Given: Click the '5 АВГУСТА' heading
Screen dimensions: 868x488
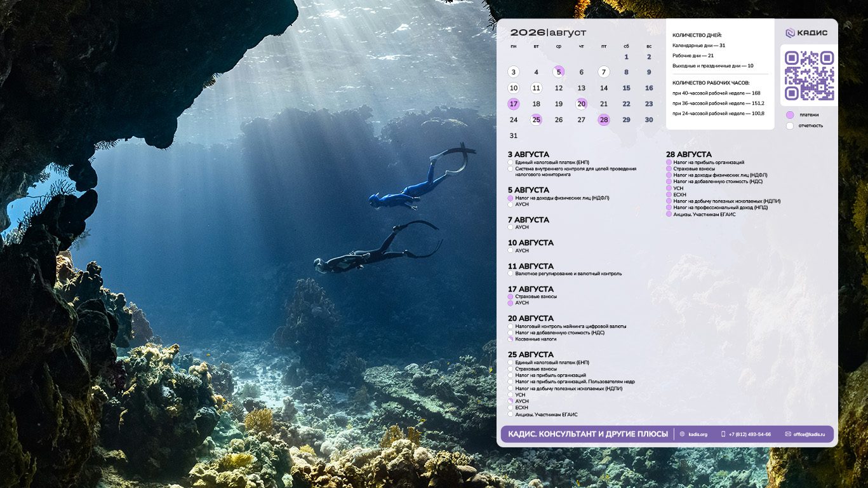Looking at the screenshot, I should 528,190.
